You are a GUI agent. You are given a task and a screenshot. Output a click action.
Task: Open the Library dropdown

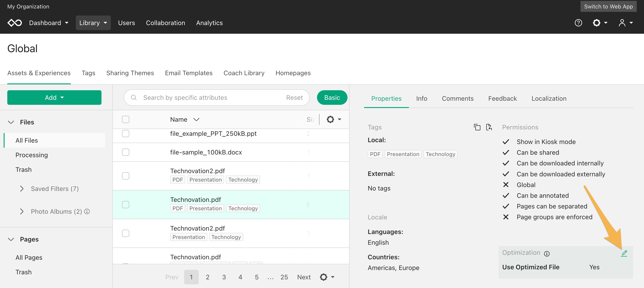[x=93, y=23]
